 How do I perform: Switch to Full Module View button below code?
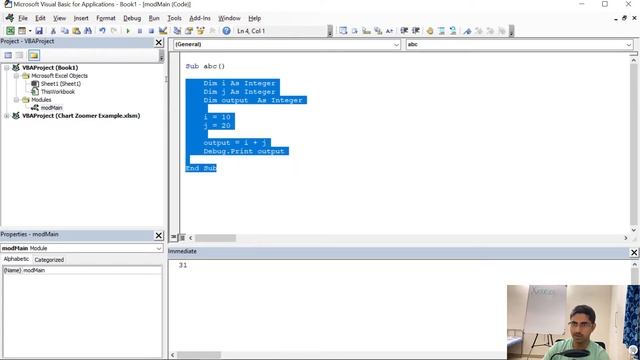pyautogui.click(x=182, y=237)
